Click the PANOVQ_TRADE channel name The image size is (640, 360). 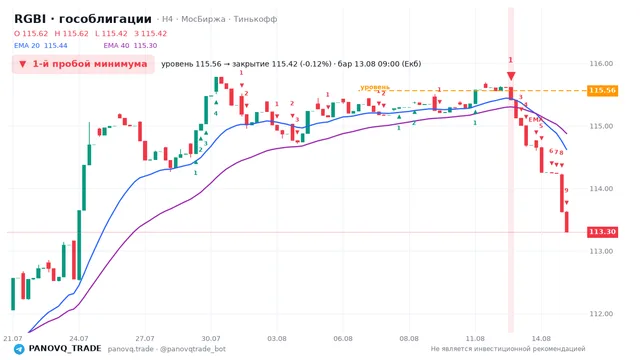[x=65, y=349]
